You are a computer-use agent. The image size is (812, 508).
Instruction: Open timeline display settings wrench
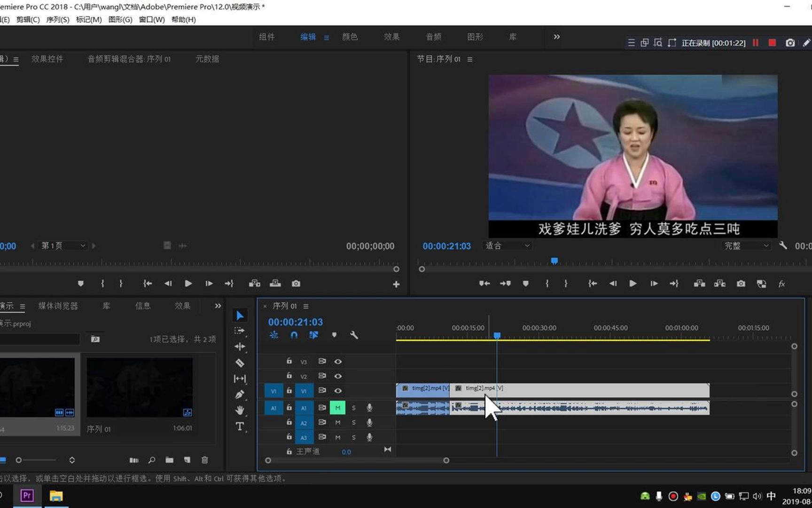[354, 335]
